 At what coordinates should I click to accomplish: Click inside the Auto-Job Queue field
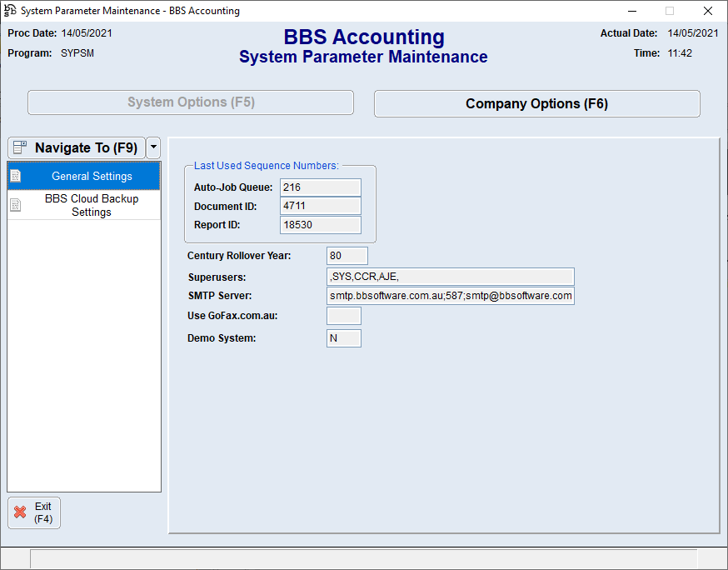pyautogui.click(x=320, y=187)
